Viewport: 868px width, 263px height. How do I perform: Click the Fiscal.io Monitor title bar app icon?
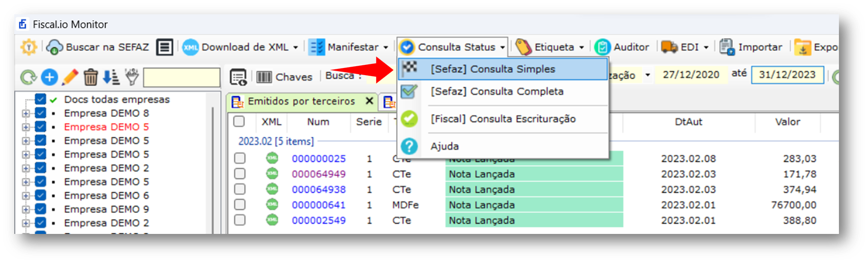click(23, 24)
